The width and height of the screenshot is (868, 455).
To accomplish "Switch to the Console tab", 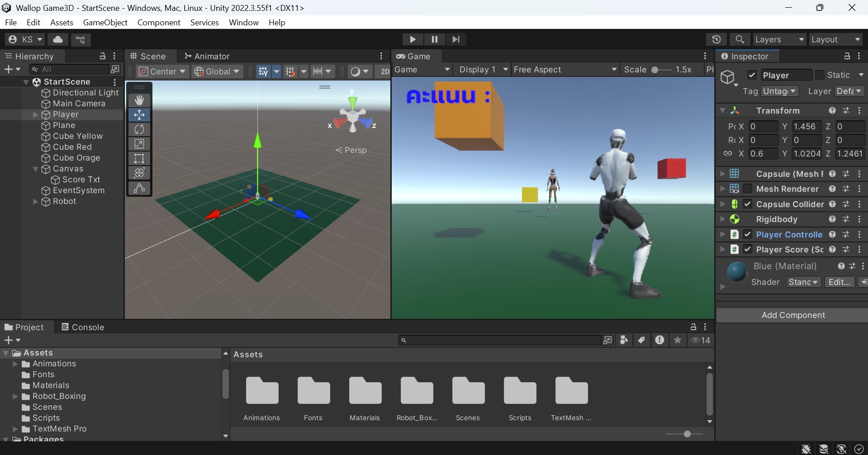I will pos(87,327).
